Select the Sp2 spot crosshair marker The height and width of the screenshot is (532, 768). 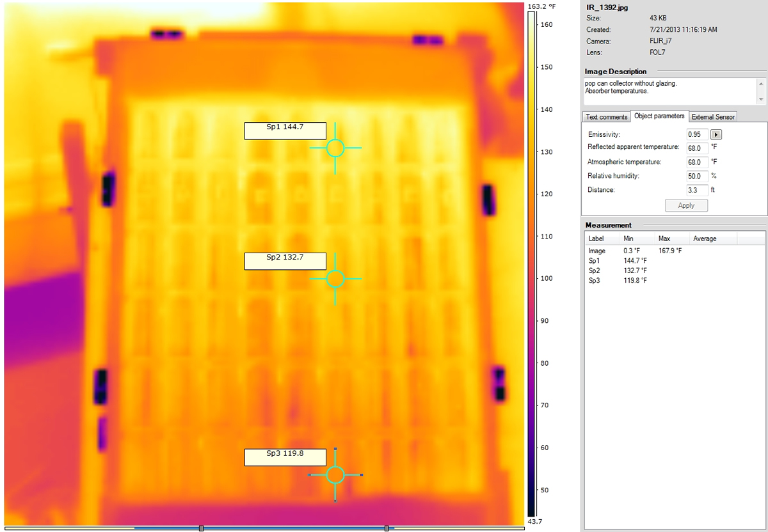point(335,279)
